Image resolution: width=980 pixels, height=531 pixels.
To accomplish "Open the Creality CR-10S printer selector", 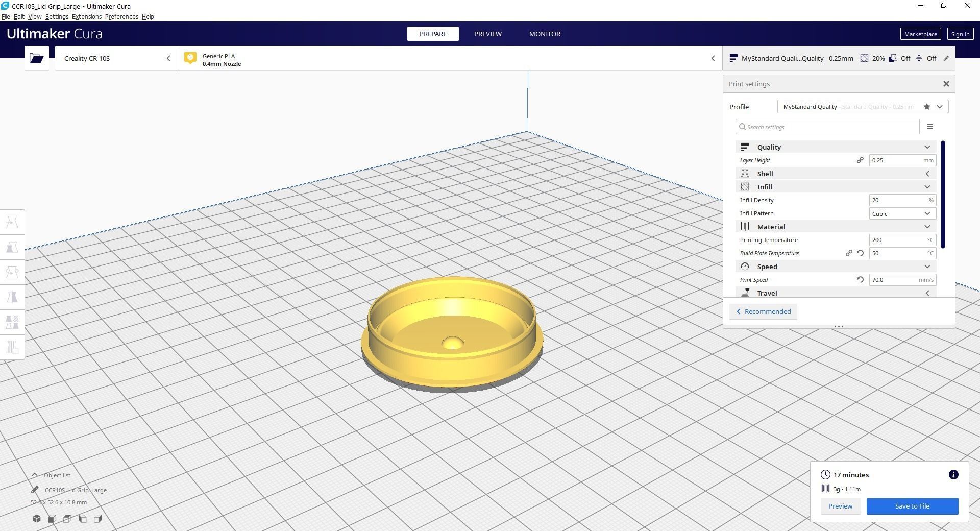I will (116, 58).
